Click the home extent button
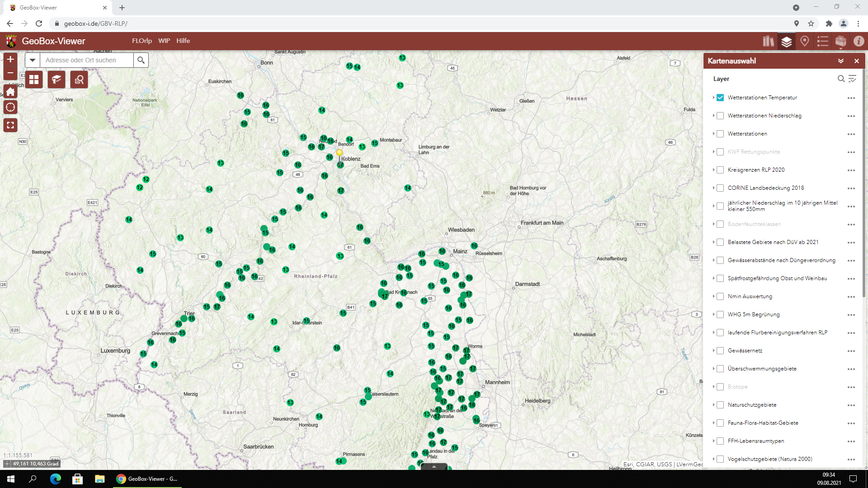 (x=10, y=92)
